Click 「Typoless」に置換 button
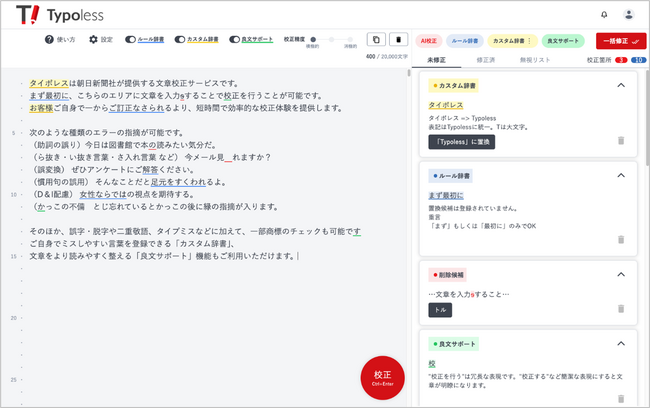Viewport: 650px width, 409px height. 461,142
